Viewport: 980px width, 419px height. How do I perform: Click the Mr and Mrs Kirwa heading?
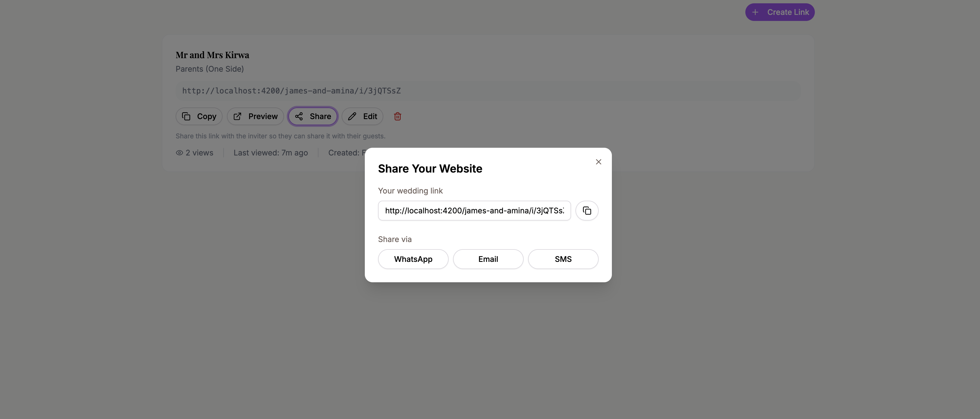point(212,55)
